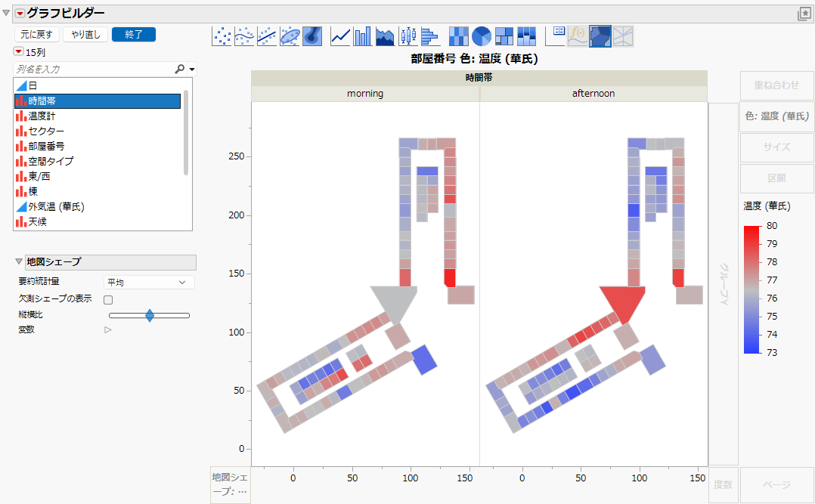Select the Points scatter element icon
815x504 pixels.
point(222,36)
